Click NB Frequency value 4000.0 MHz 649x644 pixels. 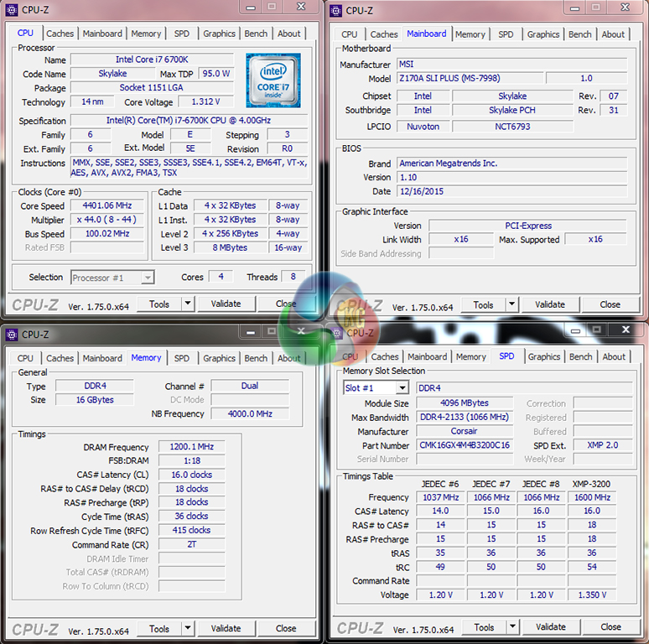250,413
